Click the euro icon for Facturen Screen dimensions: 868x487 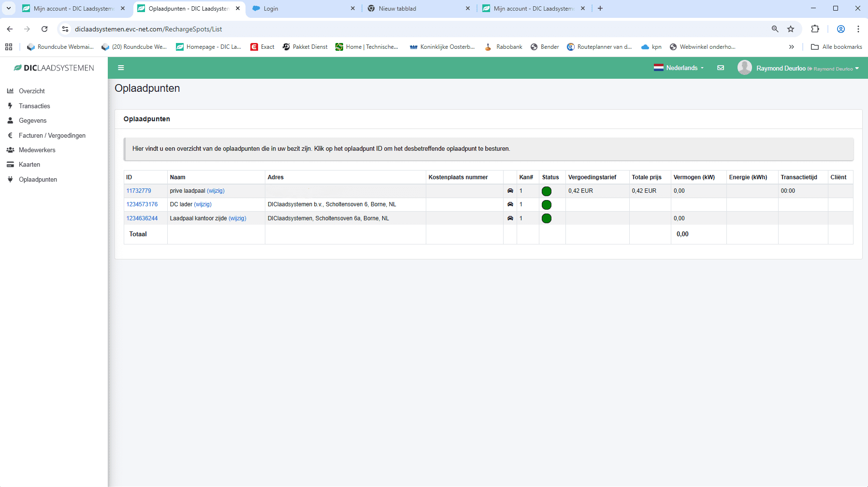pyautogui.click(x=10, y=135)
